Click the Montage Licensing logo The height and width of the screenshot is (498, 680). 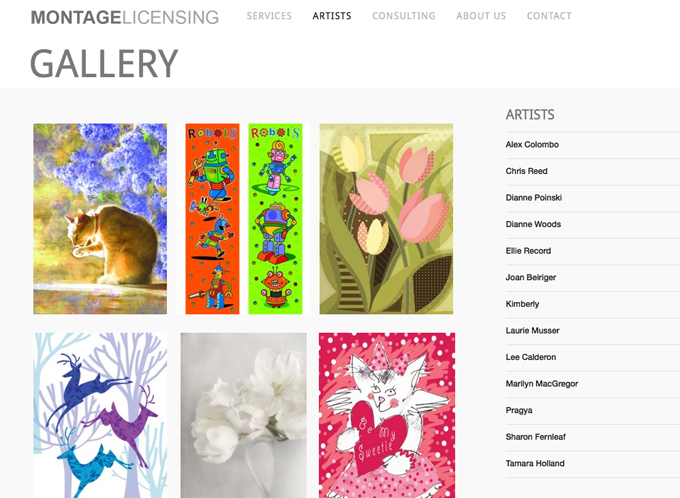pyautogui.click(x=125, y=17)
